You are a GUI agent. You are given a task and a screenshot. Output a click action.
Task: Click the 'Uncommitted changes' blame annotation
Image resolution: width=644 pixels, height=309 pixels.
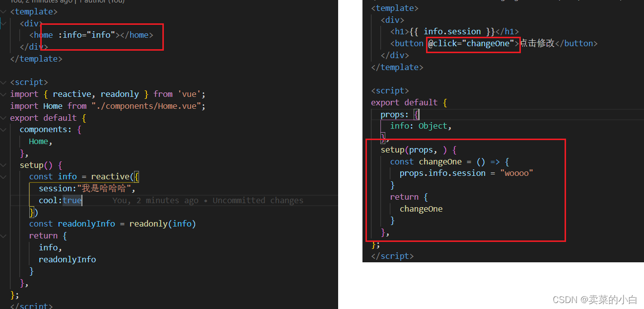[x=258, y=201]
